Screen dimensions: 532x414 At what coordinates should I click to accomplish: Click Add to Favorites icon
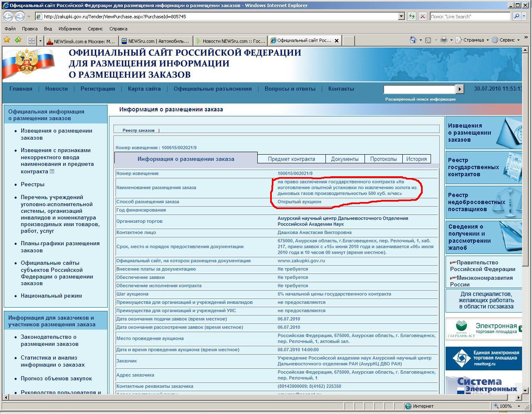(18, 40)
